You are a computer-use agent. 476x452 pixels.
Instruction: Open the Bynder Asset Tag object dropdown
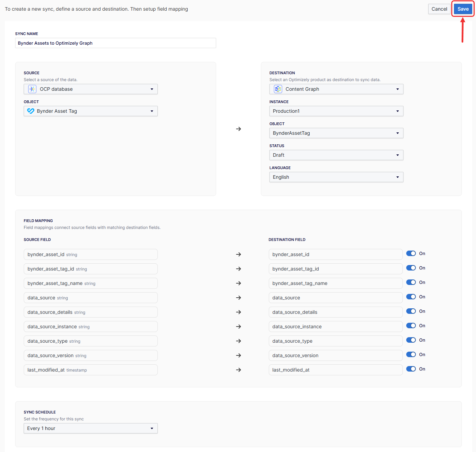91,111
